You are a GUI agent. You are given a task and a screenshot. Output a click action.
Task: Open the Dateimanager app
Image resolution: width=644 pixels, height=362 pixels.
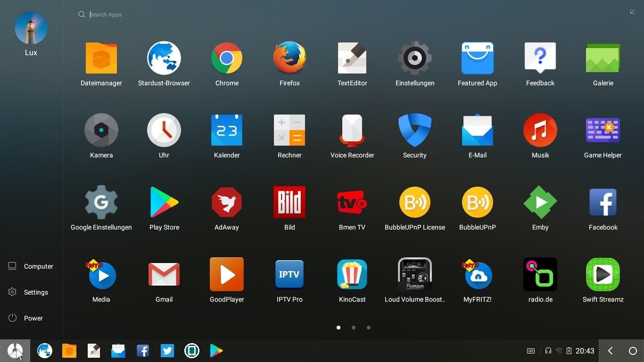(101, 58)
